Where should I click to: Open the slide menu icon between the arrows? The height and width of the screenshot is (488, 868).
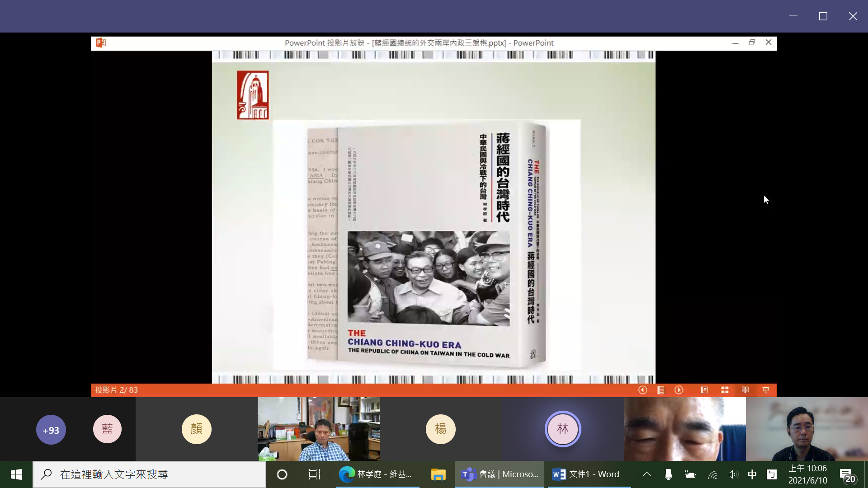(x=660, y=390)
